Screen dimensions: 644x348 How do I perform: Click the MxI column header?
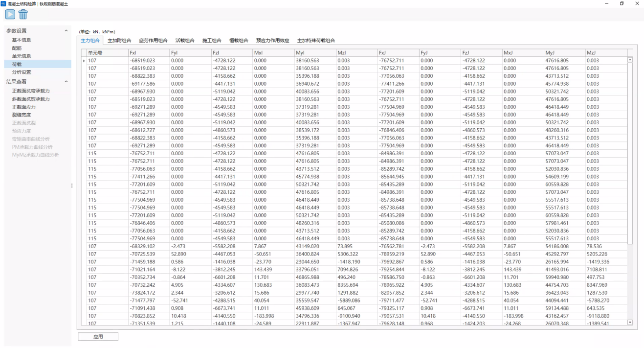point(273,52)
